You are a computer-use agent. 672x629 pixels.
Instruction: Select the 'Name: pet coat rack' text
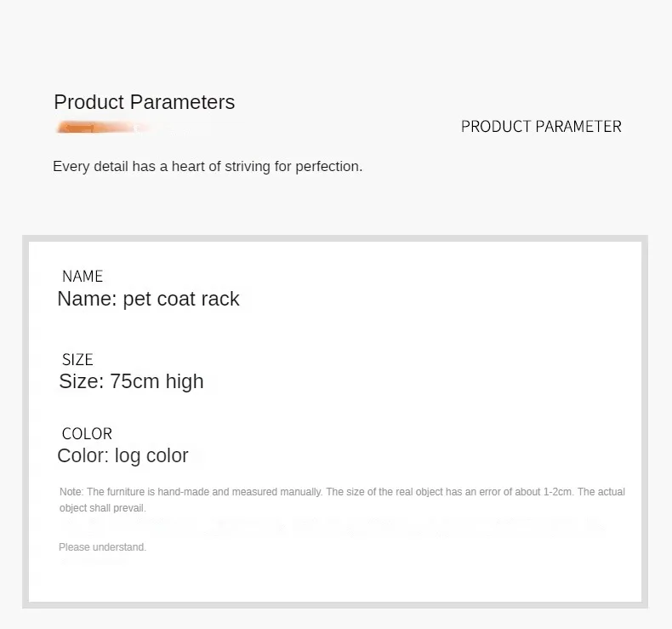click(148, 299)
